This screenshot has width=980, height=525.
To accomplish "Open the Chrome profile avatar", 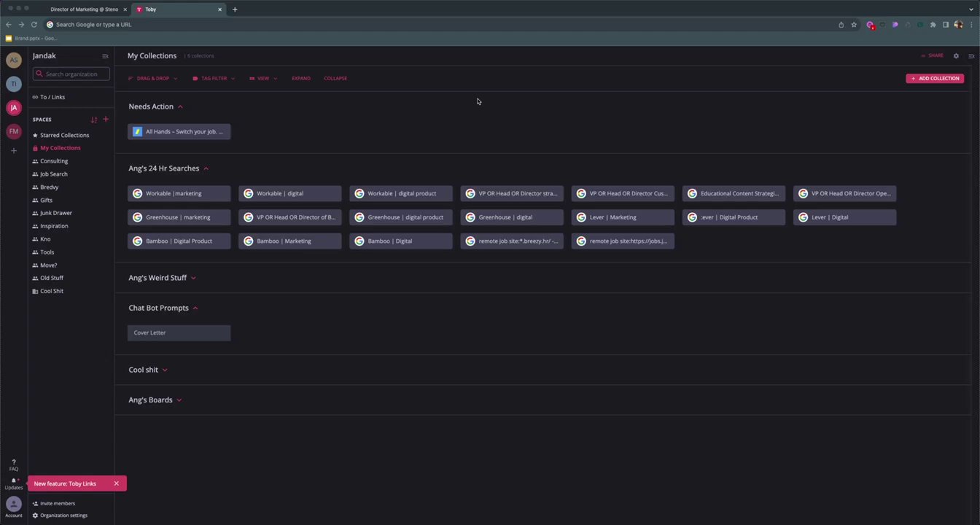I will (958, 25).
